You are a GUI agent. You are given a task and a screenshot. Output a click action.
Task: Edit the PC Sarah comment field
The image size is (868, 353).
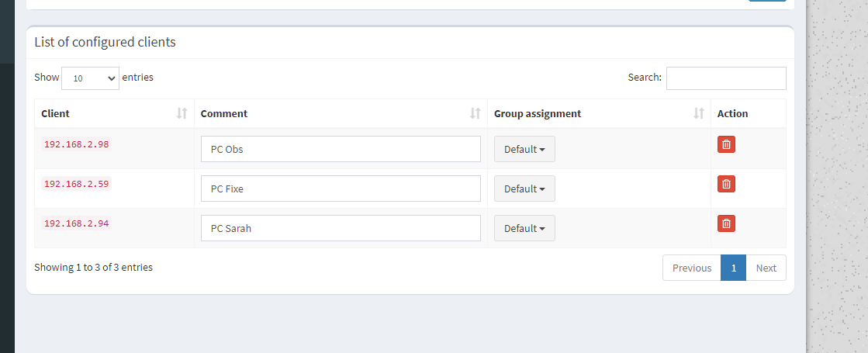(341, 229)
